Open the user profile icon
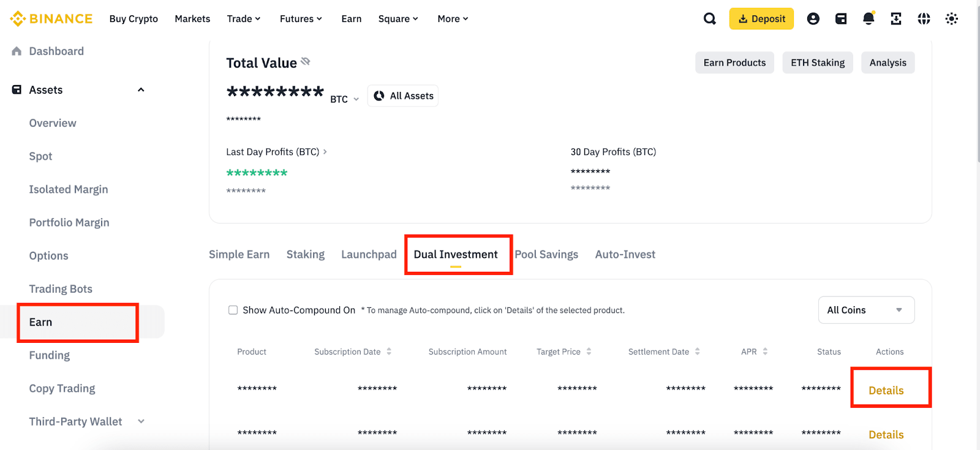Viewport: 980px width, 450px height. (813, 19)
